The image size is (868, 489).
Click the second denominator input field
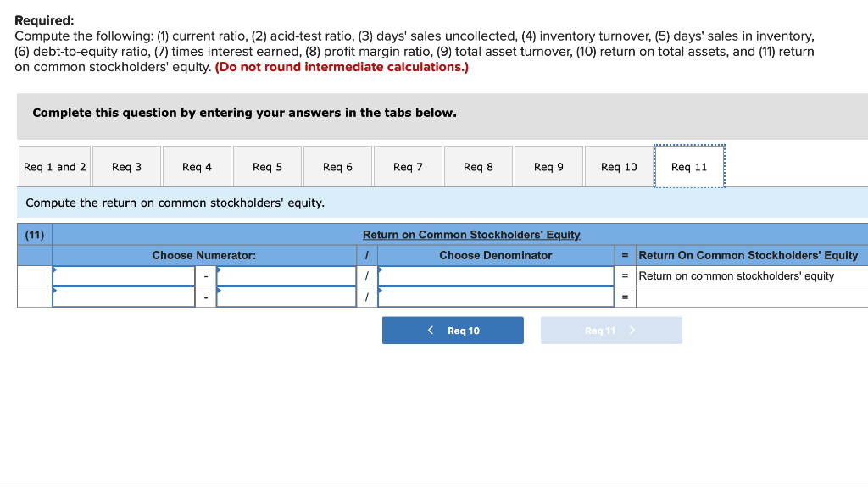[496, 297]
